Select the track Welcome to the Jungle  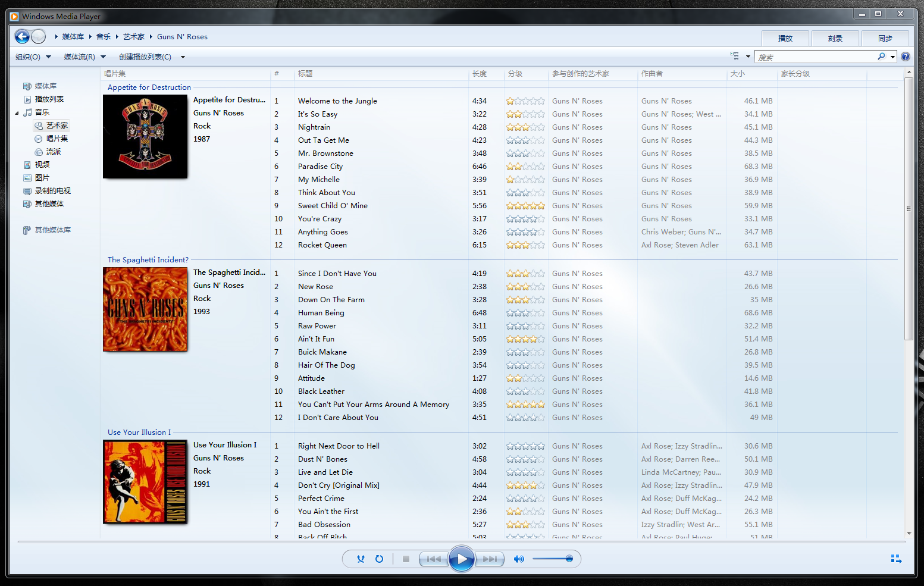pos(337,101)
